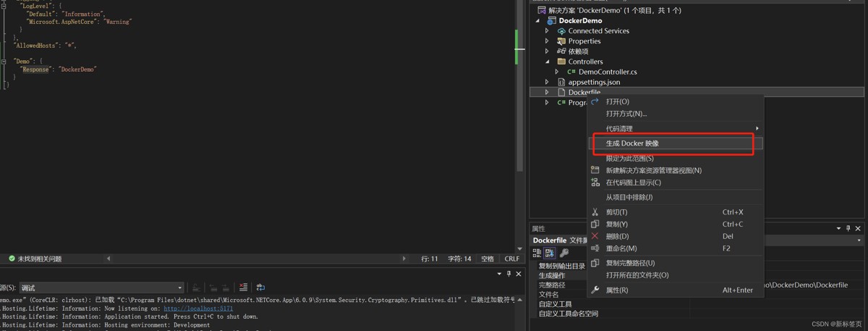The width and height of the screenshot is (868, 331).
Task: Click the 空格 indentation indicator
Action: click(x=488, y=259)
